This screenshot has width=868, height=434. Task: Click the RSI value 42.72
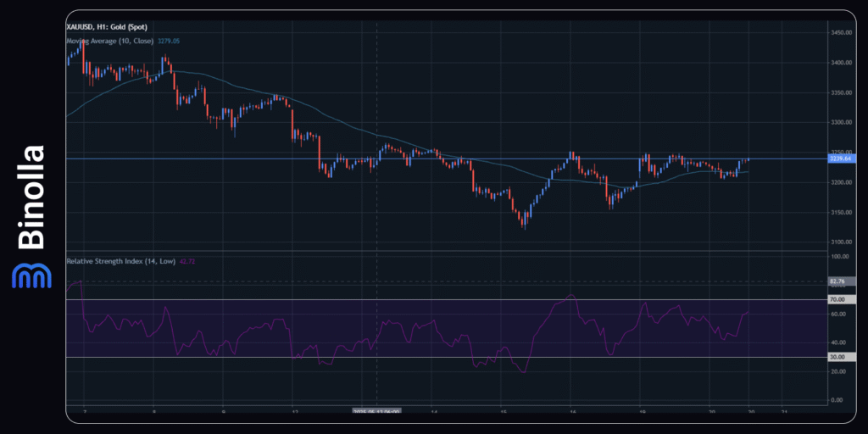(188, 261)
